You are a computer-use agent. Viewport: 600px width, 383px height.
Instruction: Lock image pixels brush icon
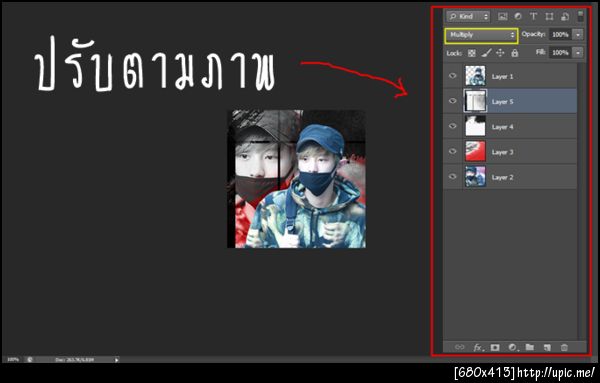coord(486,53)
